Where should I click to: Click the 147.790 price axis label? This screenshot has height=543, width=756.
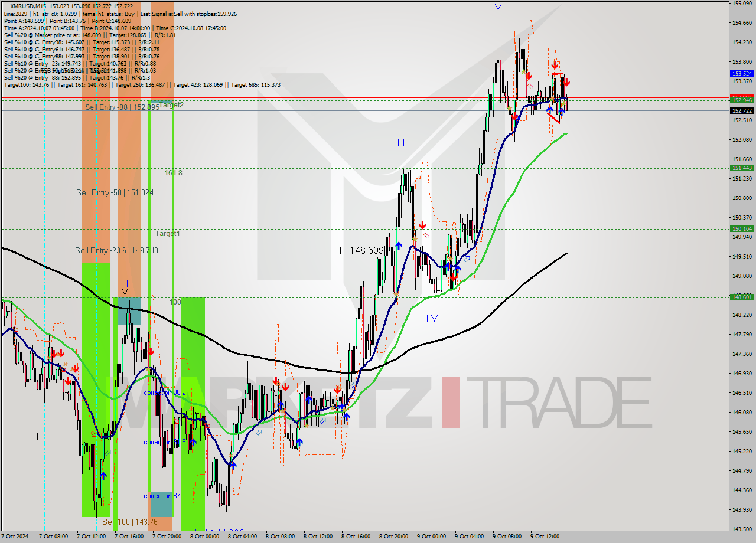742,335
